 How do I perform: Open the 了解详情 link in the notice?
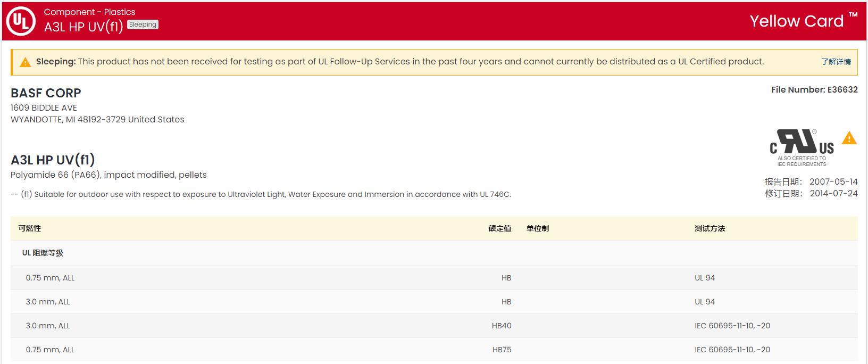click(836, 62)
